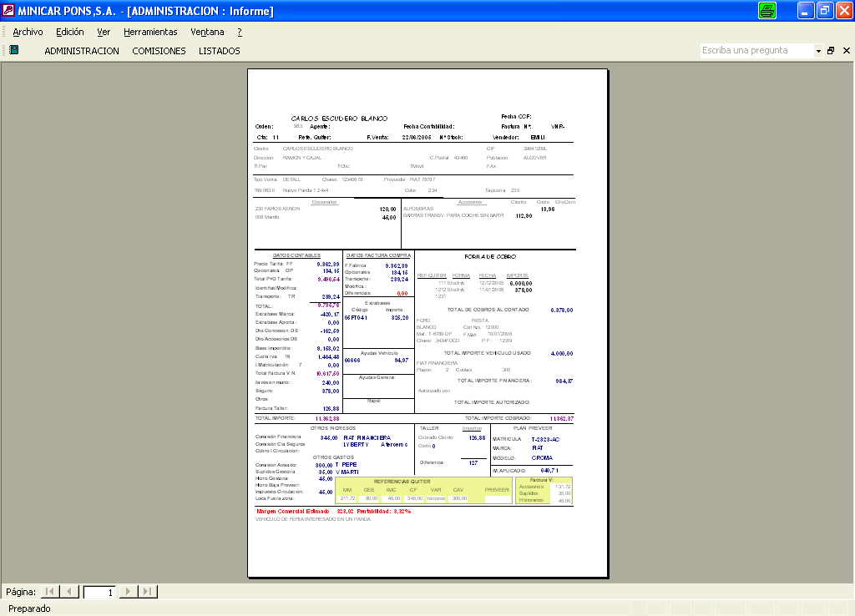Open the COMISIONES toolbar menu
This screenshot has height=616, width=855.
tap(159, 51)
